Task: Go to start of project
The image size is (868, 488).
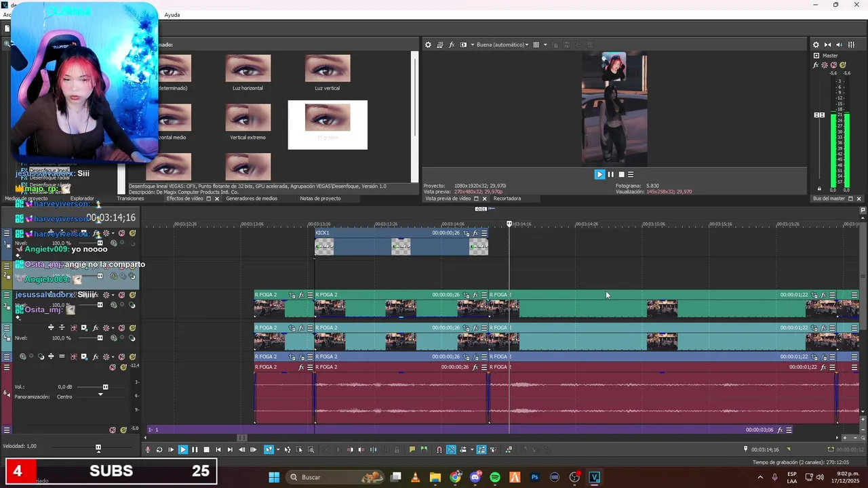Action: tap(218, 449)
